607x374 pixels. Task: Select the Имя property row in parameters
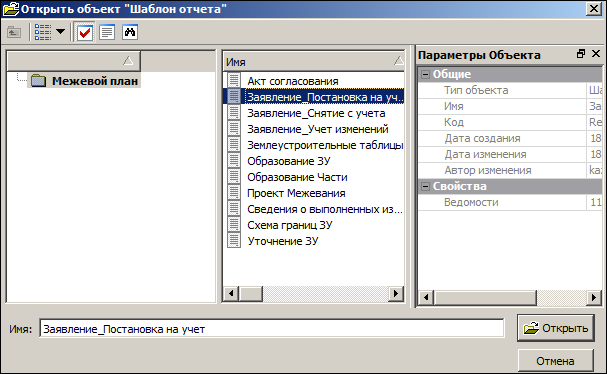[x=510, y=106]
